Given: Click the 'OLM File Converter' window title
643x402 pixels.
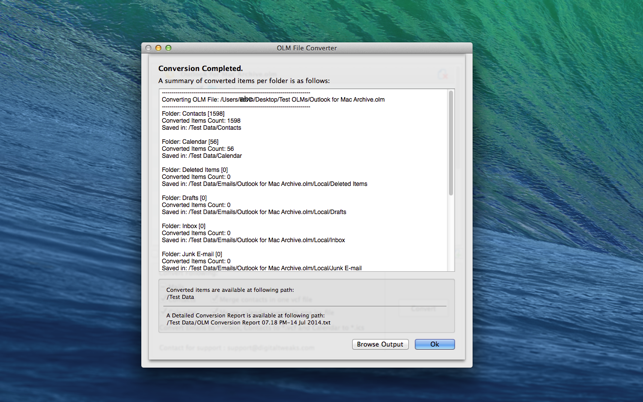Looking at the screenshot, I should tap(307, 48).
